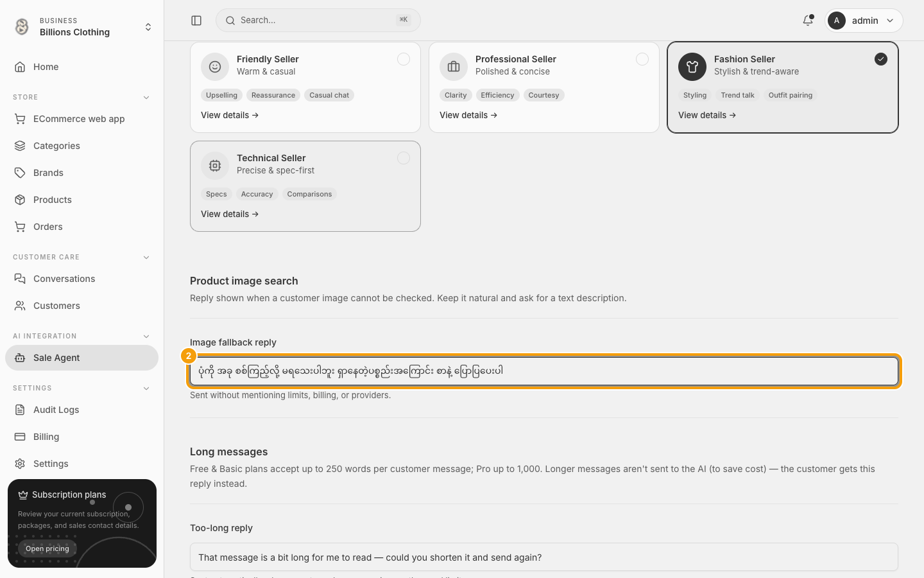Screen dimensions: 924x578
Task: Select the Professional Seller radio button
Action: [x=642, y=59]
